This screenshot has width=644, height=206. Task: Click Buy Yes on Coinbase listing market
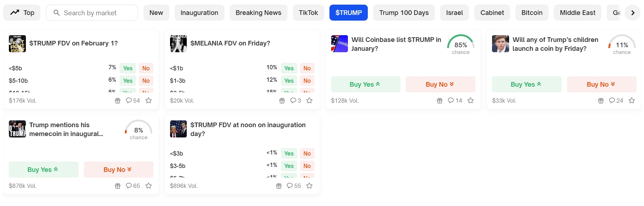coord(365,84)
